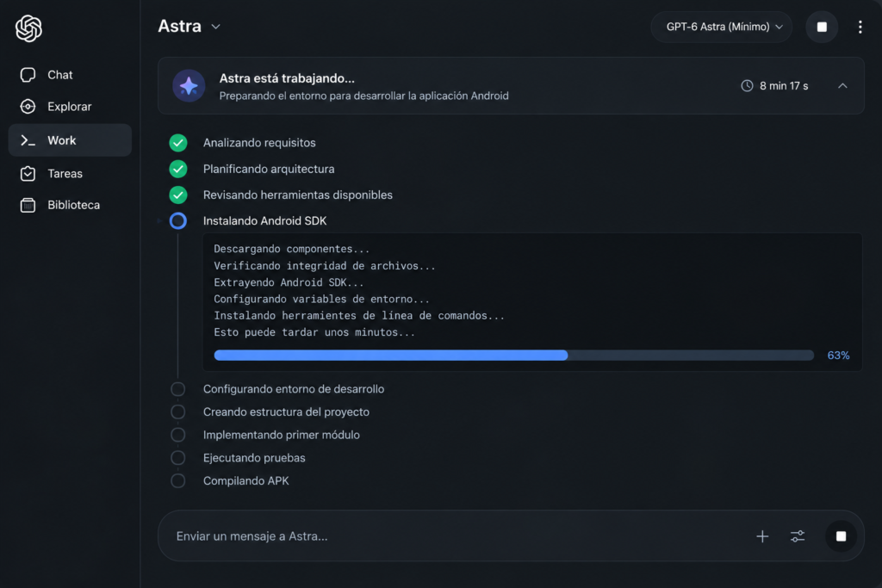The height and width of the screenshot is (588, 882).
Task: Click the clock icon beside 8 min 17 s
Action: tap(747, 85)
